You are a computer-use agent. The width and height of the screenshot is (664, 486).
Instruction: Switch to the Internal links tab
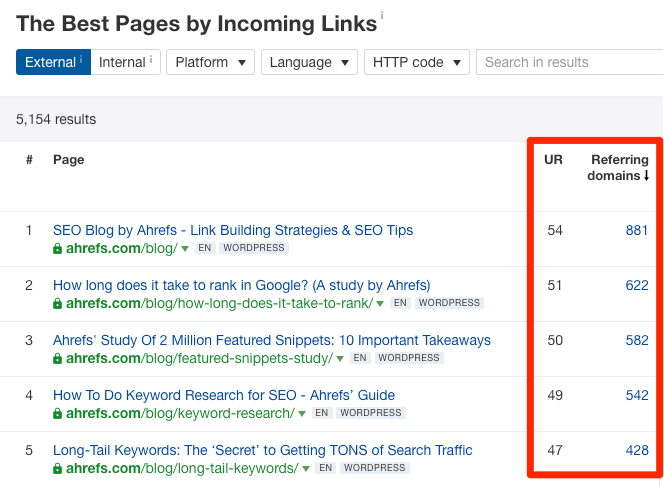pyautogui.click(x=125, y=62)
